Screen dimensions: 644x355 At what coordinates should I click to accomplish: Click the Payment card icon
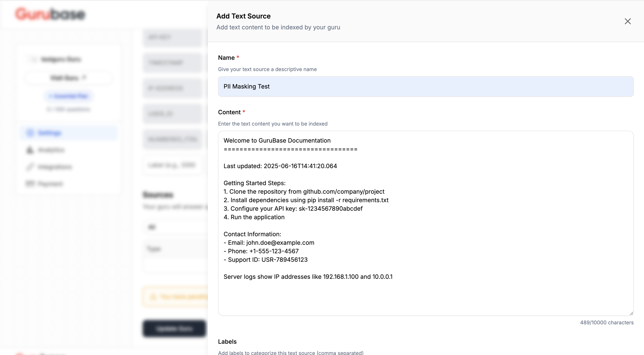pos(30,184)
